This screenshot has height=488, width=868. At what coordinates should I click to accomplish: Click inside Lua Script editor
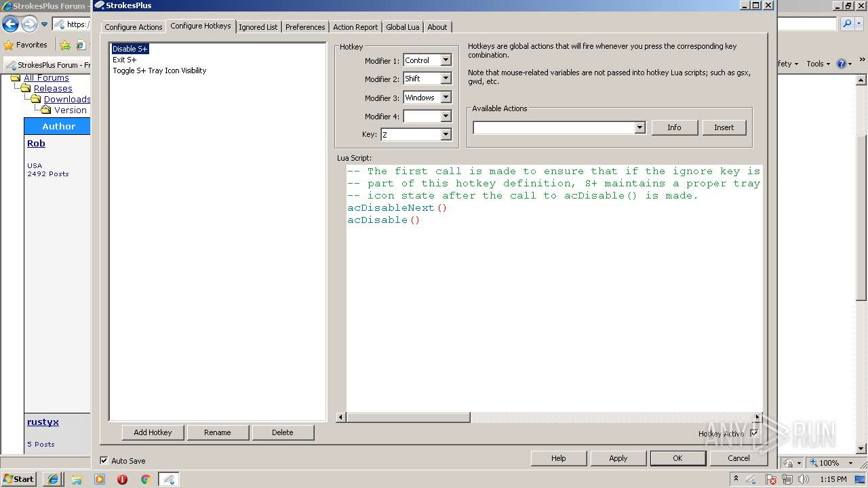click(x=554, y=288)
